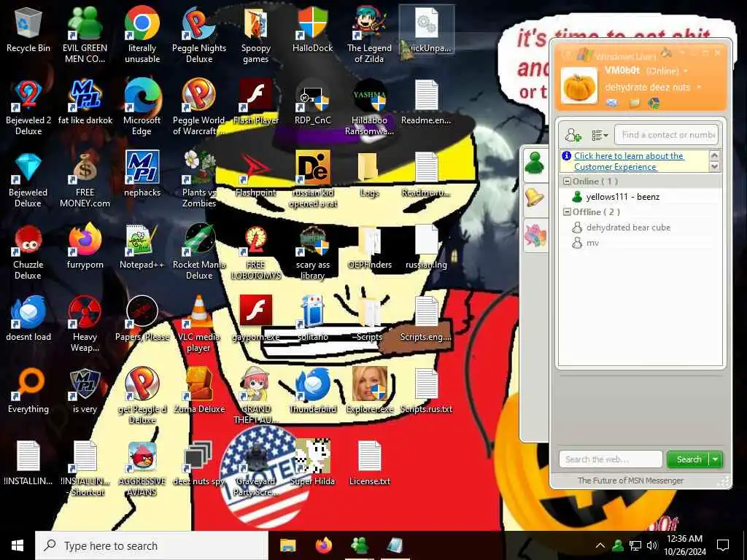
Task: Collapse the Offline (2) contact group
Action: point(567,212)
